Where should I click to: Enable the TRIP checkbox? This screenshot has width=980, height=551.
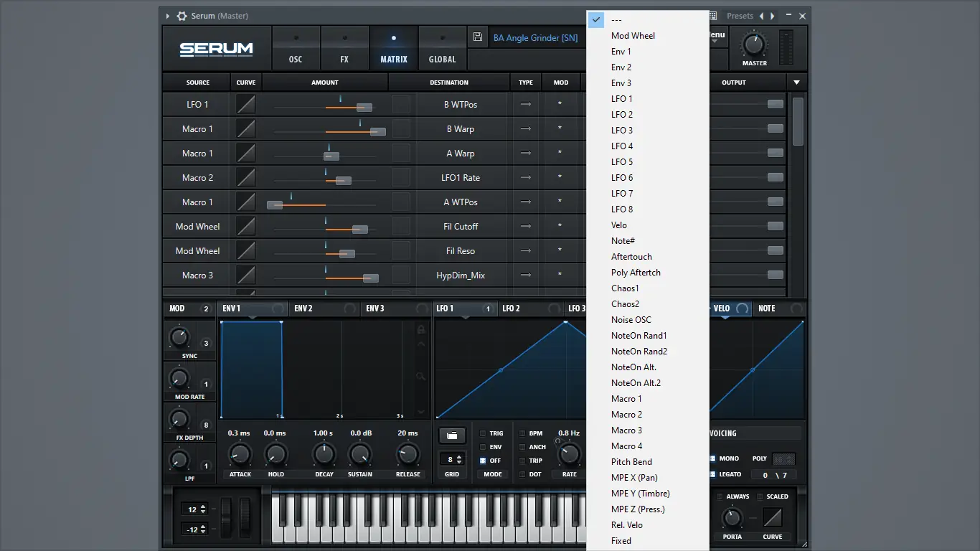[522, 461]
